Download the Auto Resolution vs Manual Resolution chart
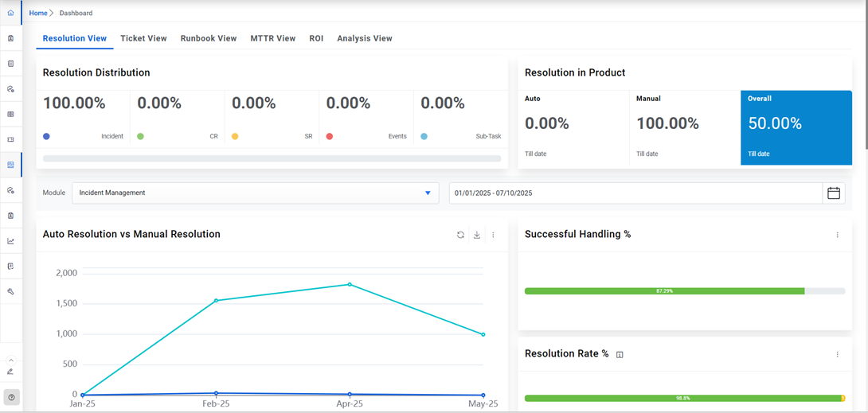This screenshot has width=868, height=413. [x=477, y=235]
